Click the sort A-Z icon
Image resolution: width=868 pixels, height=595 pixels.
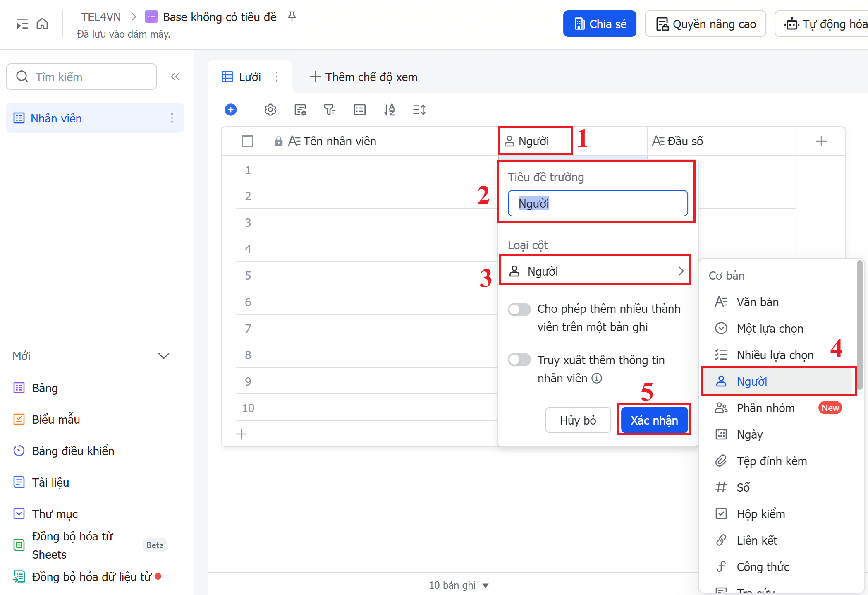click(389, 110)
